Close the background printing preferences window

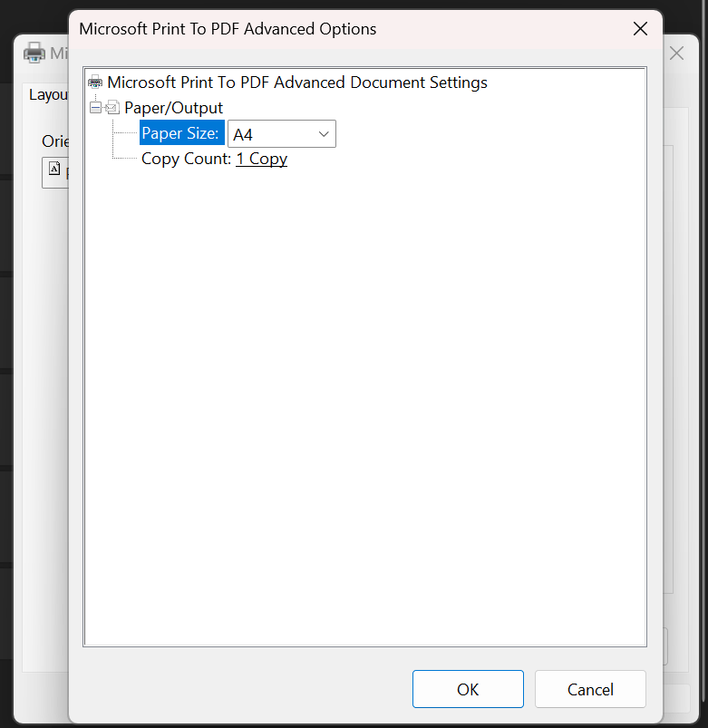pyautogui.click(x=676, y=53)
